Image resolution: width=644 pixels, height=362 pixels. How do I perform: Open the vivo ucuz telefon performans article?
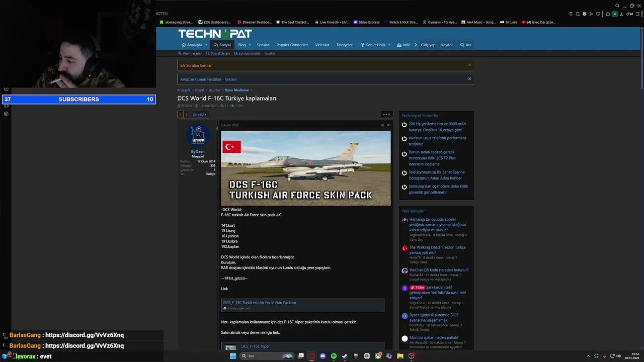pos(437,141)
